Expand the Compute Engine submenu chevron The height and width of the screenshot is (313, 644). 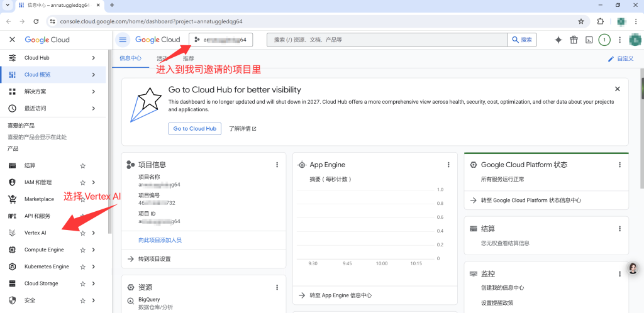94,250
